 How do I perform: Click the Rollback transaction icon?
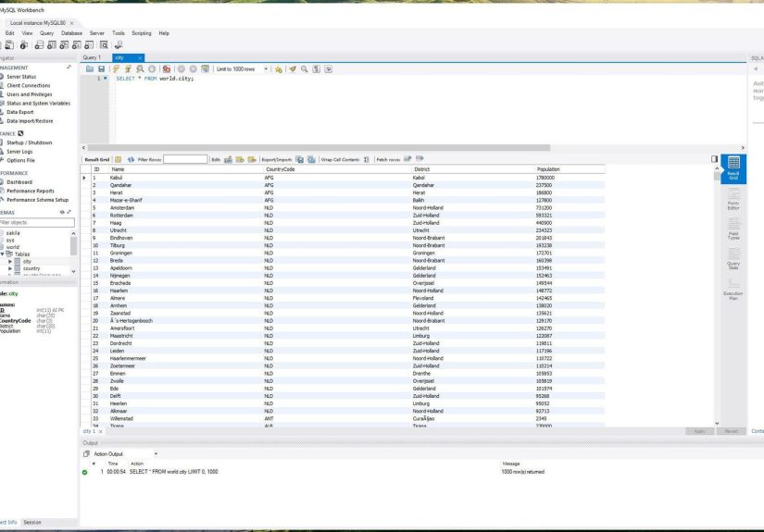pyautogui.click(x=193, y=69)
